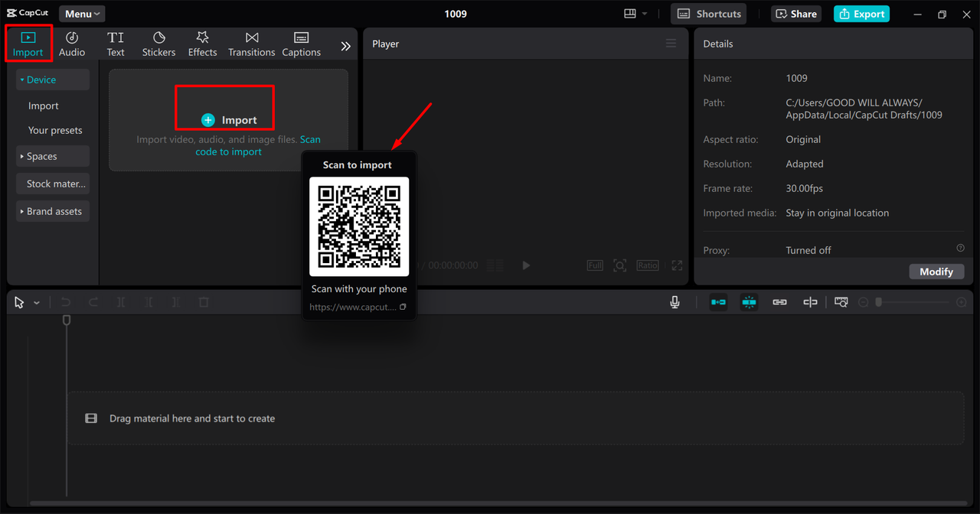The height and width of the screenshot is (514, 980).
Task: Open the Text tab
Action: [116, 44]
